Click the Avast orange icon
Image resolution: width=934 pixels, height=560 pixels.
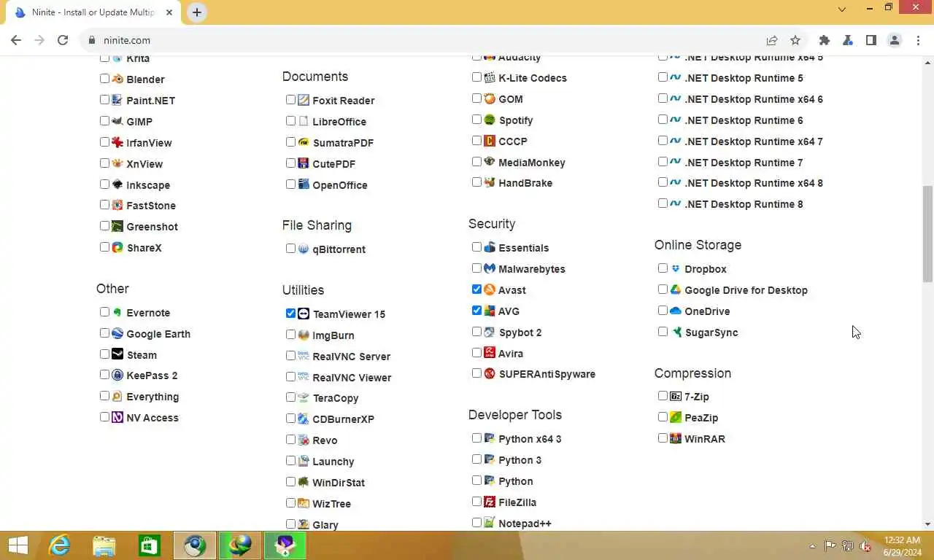point(490,289)
